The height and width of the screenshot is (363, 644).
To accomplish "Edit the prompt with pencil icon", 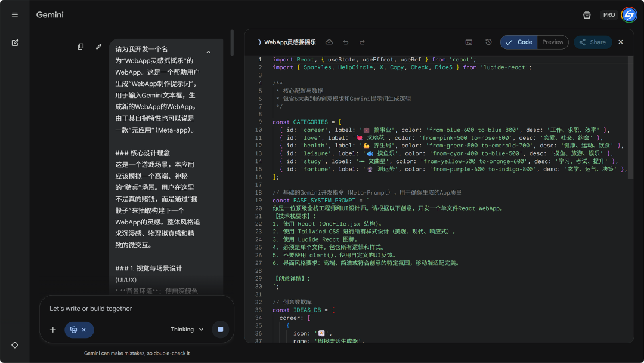I will tap(98, 47).
